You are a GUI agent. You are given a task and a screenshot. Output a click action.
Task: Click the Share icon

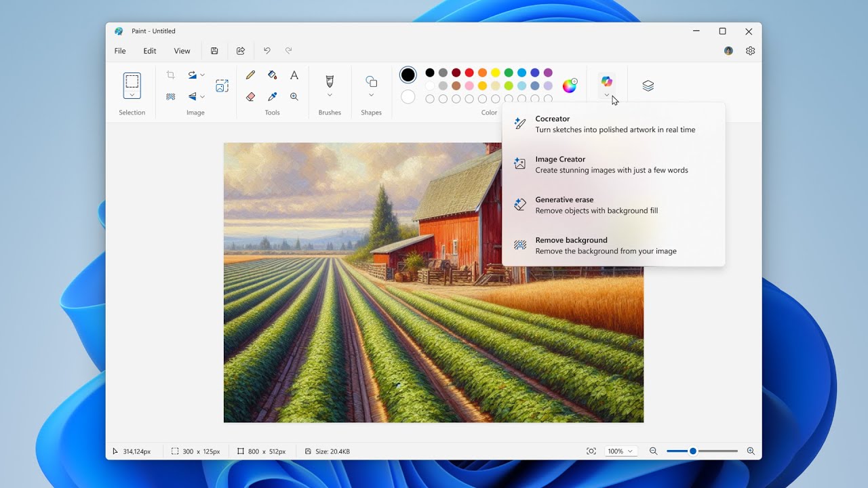point(240,51)
